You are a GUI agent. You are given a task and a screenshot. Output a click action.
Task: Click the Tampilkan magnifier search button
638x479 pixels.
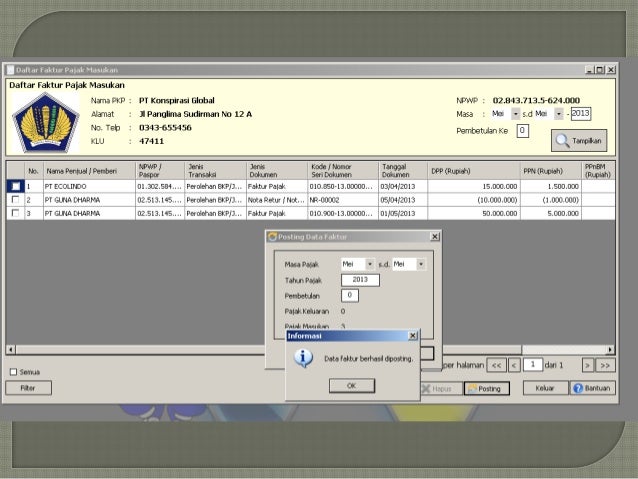point(579,141)
